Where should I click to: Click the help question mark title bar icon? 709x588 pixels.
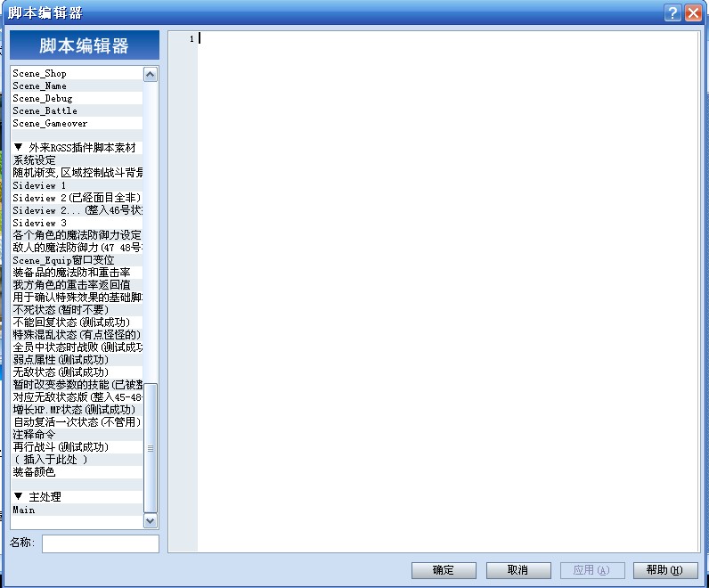[672, 12]
